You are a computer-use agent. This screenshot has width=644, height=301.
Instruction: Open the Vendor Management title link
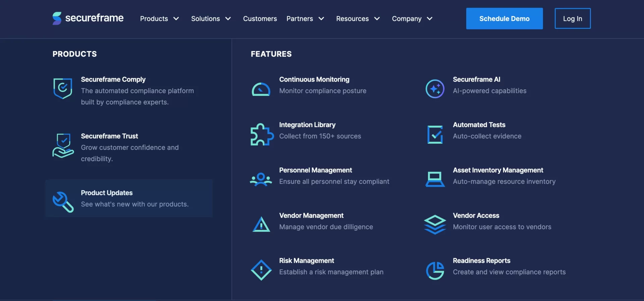click(x=311, y=215)
